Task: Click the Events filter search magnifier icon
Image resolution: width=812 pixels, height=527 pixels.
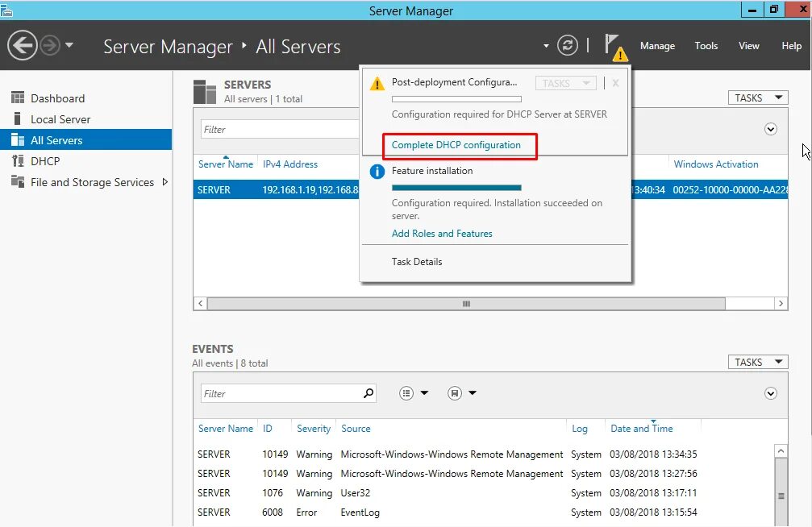Action: pyautogui.click(x=369, y=393)
